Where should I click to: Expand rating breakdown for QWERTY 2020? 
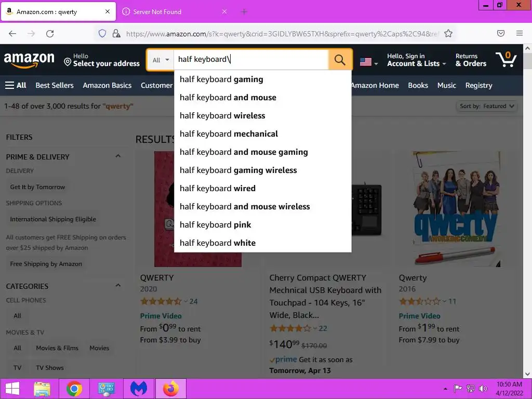pos(186,302)
